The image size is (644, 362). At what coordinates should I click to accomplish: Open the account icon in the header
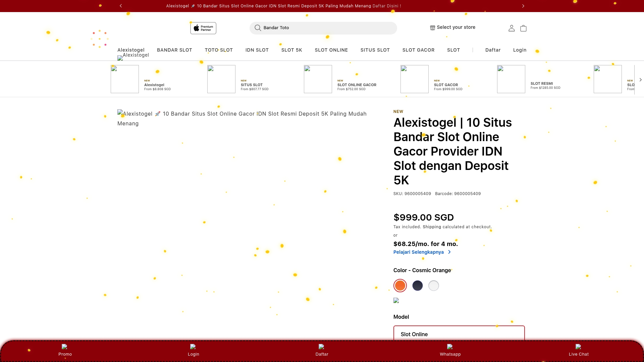[x=511, y=28]
